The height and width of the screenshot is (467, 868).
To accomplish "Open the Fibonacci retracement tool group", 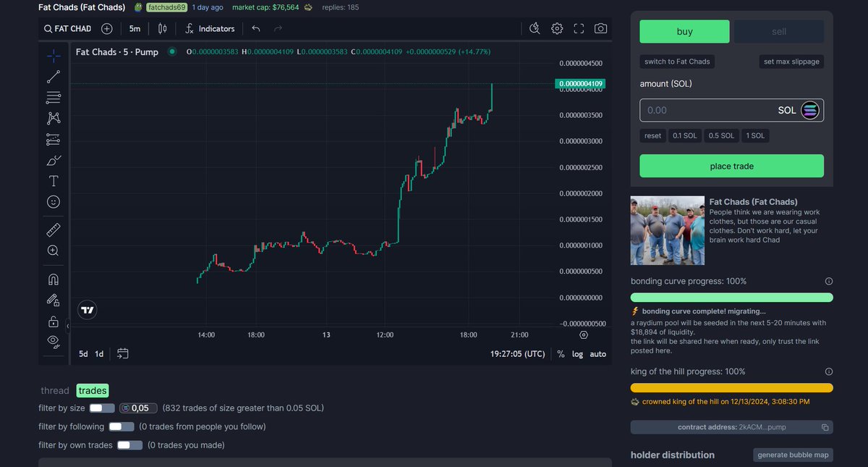I will click(x=54, y=97).
